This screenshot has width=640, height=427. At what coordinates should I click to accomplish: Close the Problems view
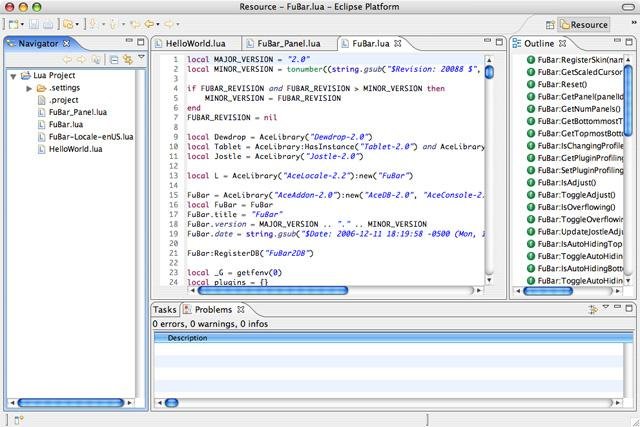point(241,310)
